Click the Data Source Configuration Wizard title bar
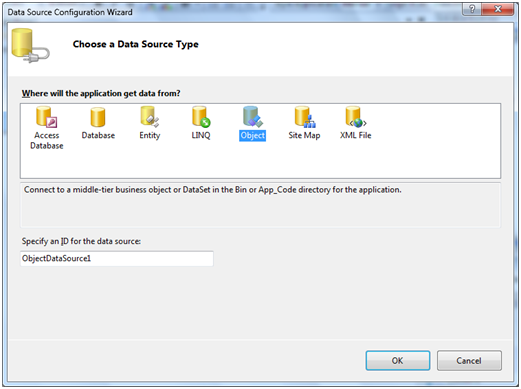521x389 pixels. (233, 12)
